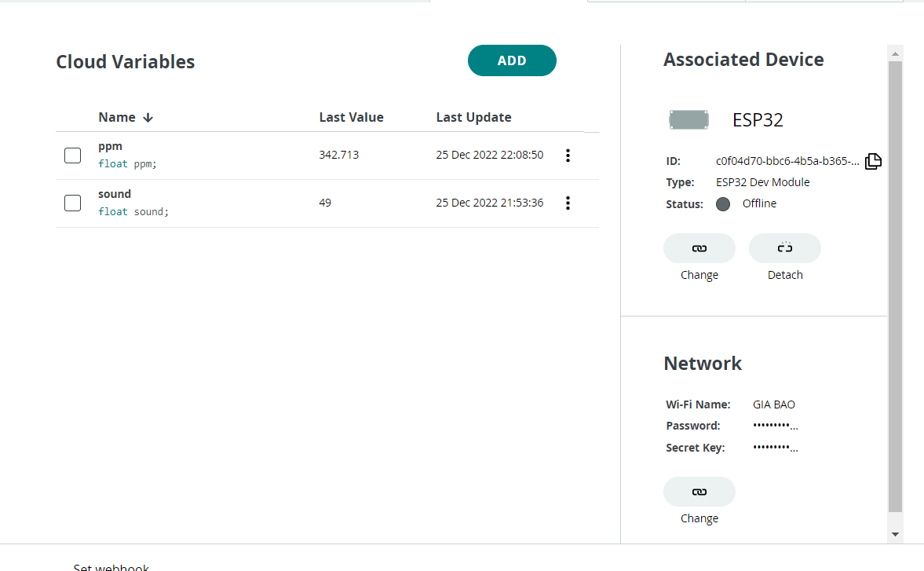Select the rightmost tab in the top bar
The height and width of the screenshot is (571, 924).
(x=823, y=2)
